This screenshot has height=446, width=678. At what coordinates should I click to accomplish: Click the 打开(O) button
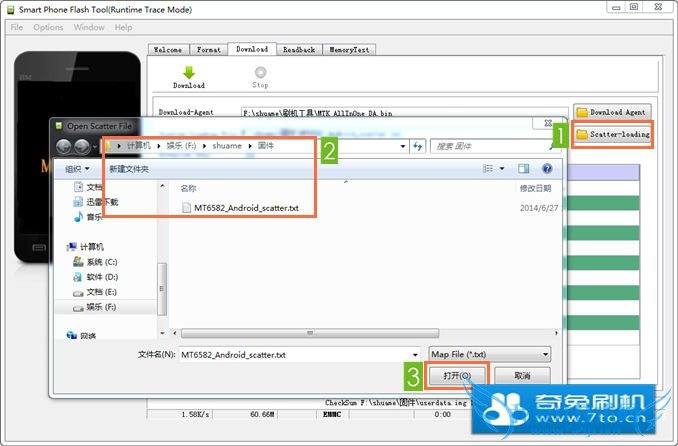pos(457,375)
